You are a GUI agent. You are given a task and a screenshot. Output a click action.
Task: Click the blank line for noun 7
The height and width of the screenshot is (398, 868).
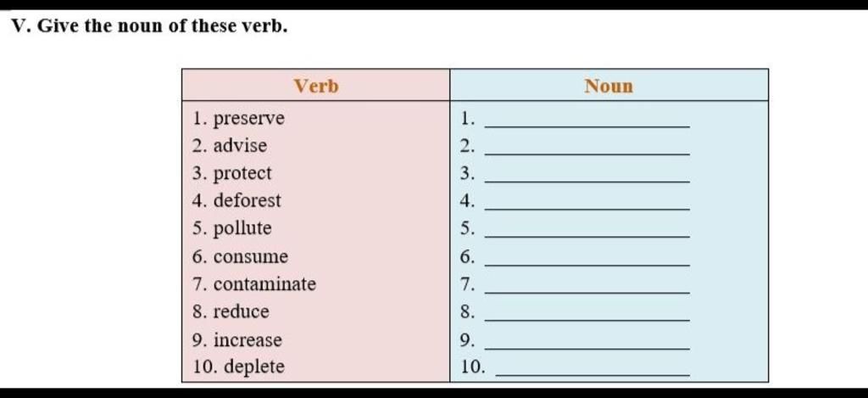(x=587, y=293)
